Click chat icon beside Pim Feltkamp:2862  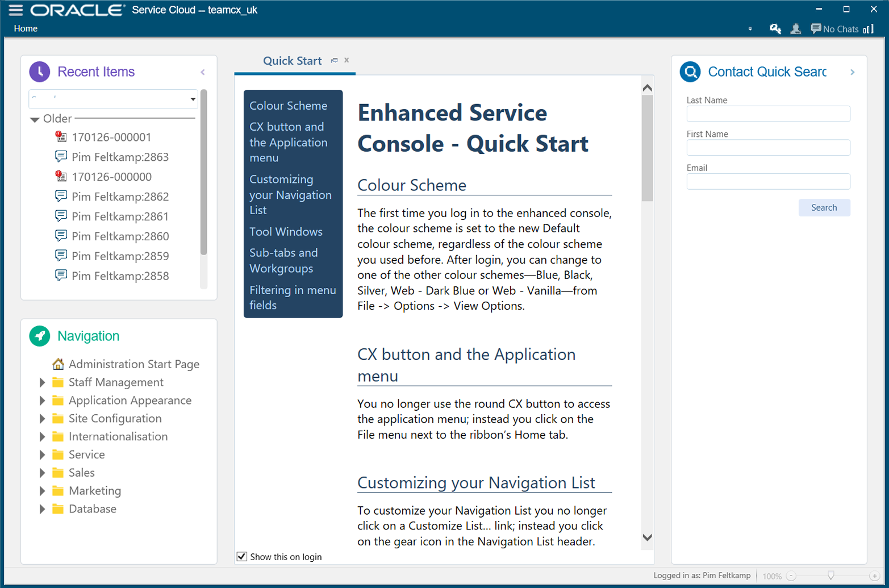pos(61,196)
